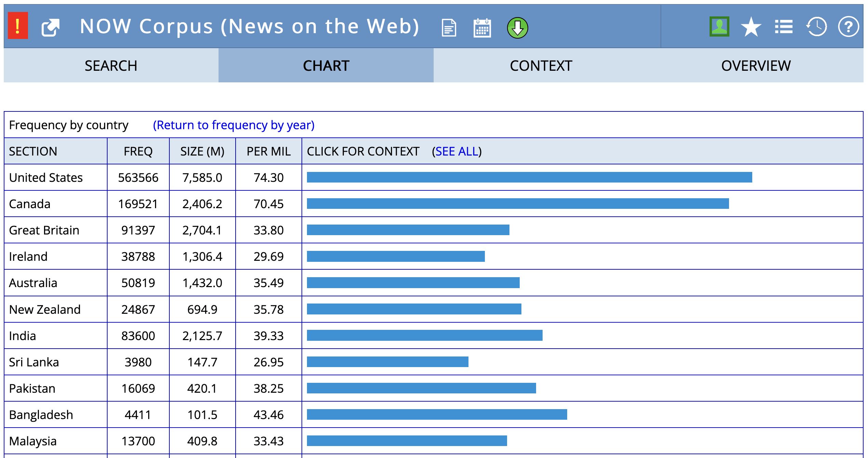Click the SEE ALL link
The height and width of the screenshot is (458, 868).
pos(457,151)
